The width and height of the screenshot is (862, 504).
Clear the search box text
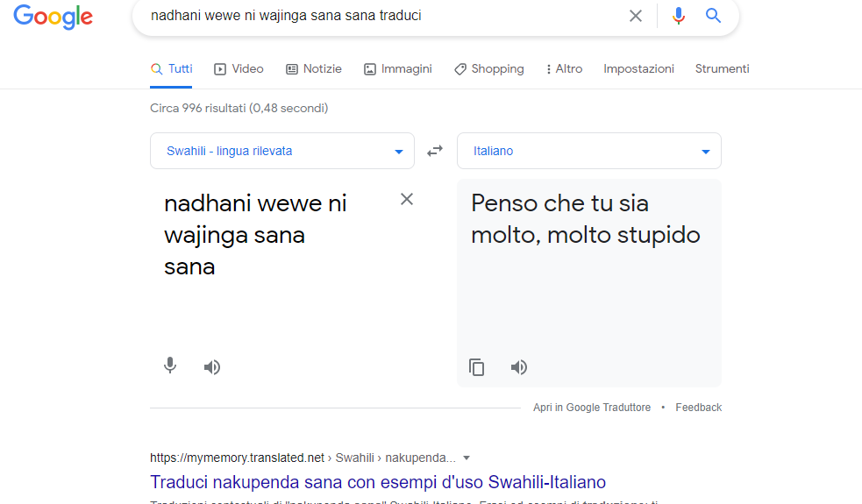[636, 16]
